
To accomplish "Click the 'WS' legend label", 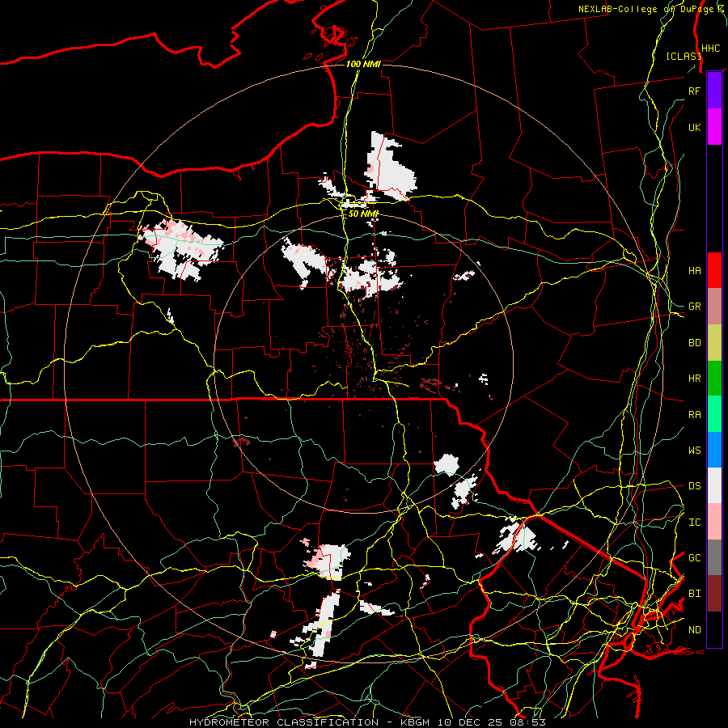I will pyautogui.click(x=694, y=450).
